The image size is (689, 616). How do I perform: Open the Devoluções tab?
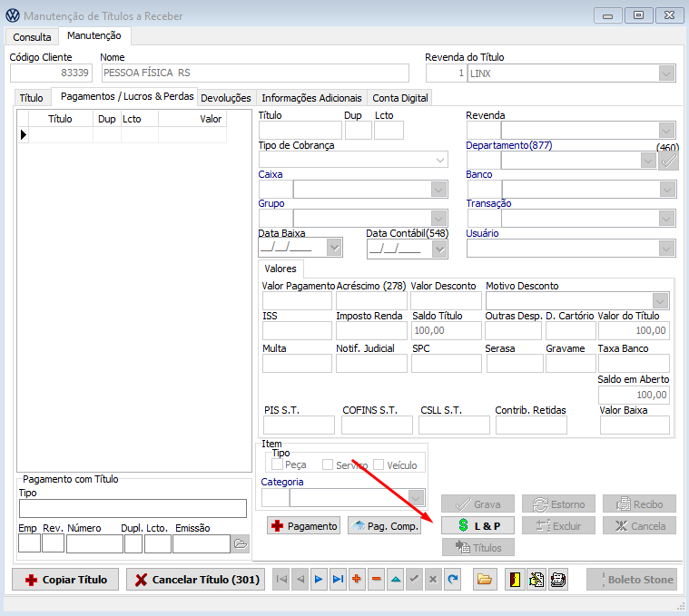pyautogui.click(x=226, y=98)
